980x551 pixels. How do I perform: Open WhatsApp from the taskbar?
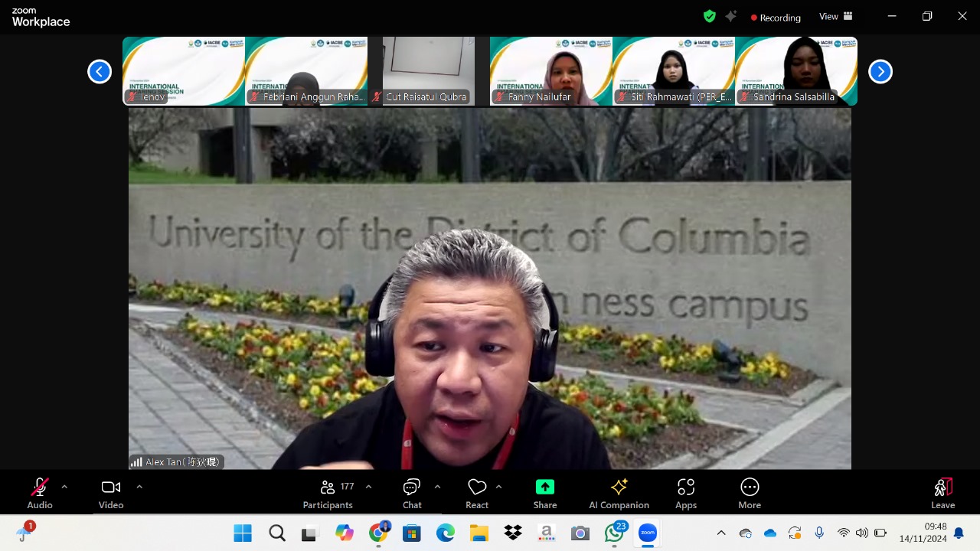point(615,533)
